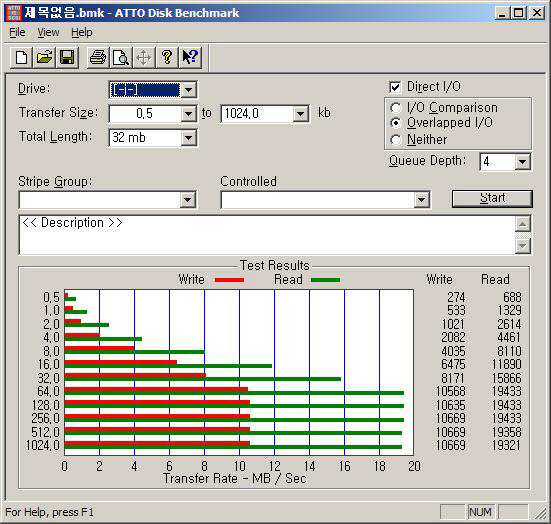Activate the context help arrow-question icon
Image resolution: width=551 pixels, height=524 pixels.
point(190,57)
